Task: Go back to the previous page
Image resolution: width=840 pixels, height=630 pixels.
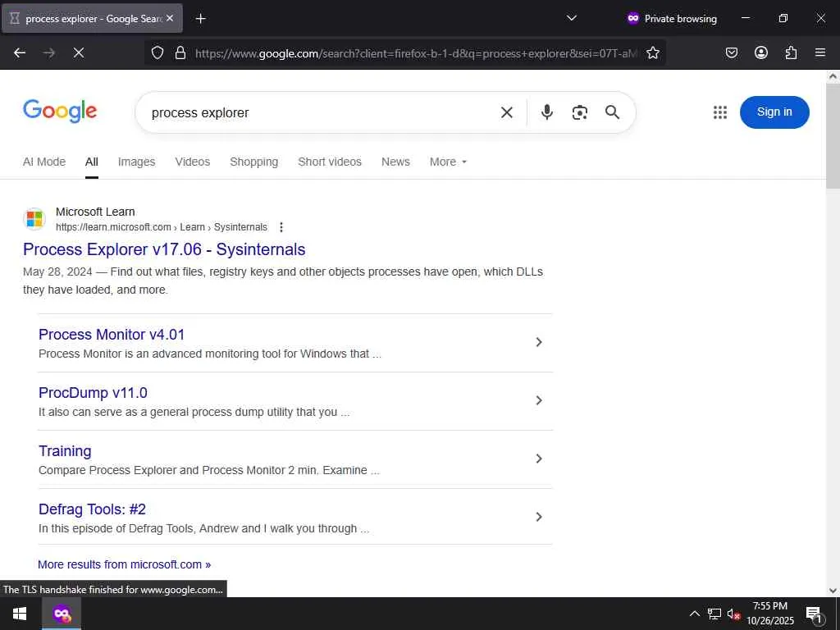Action: tap(20, 52)
